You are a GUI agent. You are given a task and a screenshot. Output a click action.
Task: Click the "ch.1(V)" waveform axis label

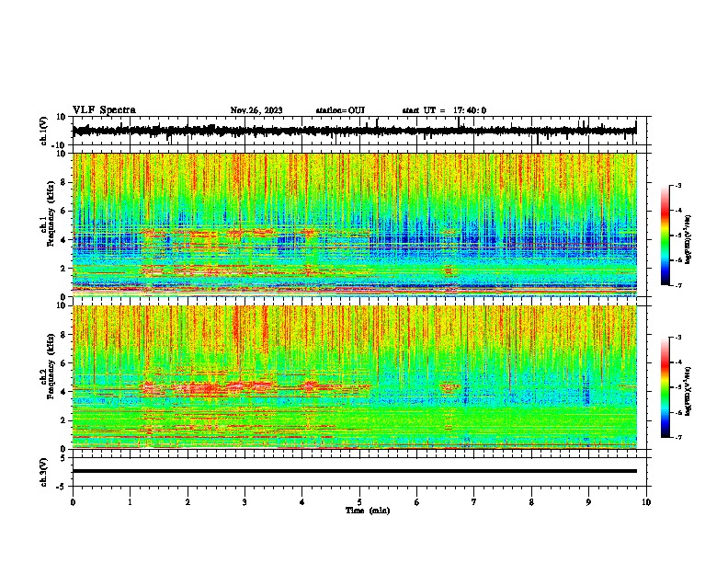[x=44, y=131]
